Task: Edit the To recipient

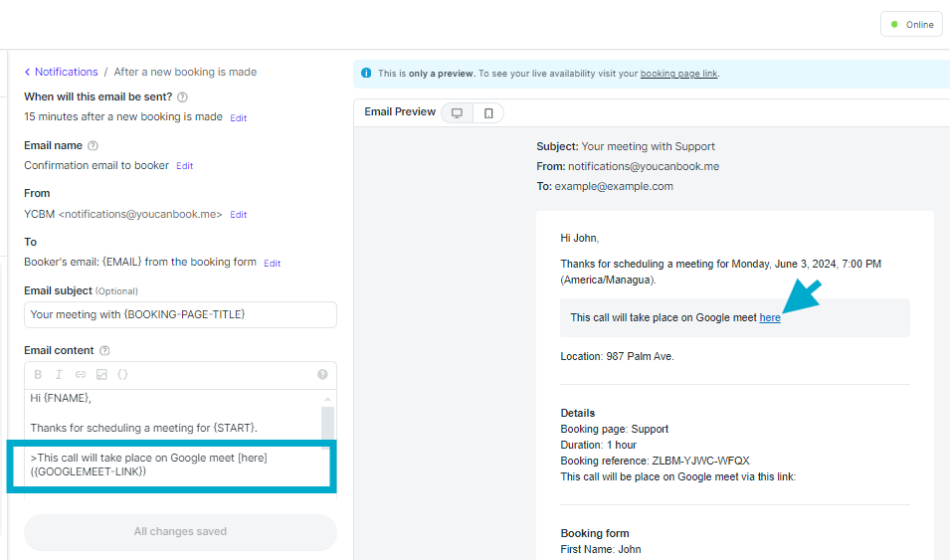Action: [x=272, y=263]
